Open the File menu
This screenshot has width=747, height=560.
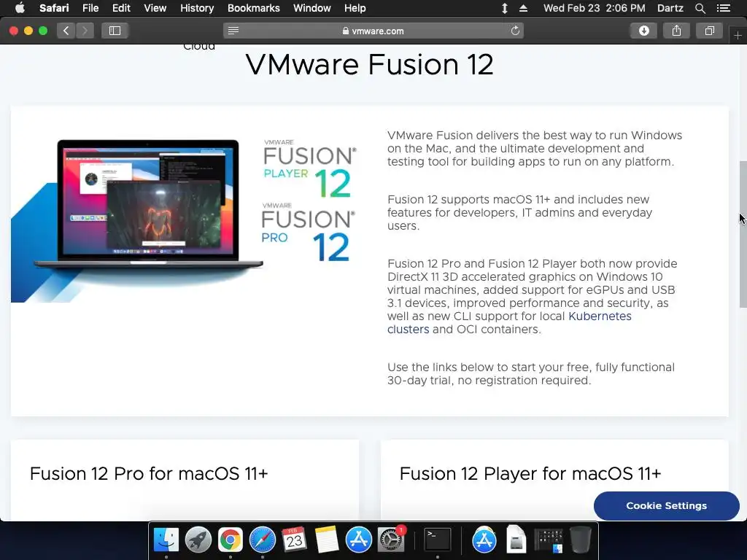[x=90, y=8]
